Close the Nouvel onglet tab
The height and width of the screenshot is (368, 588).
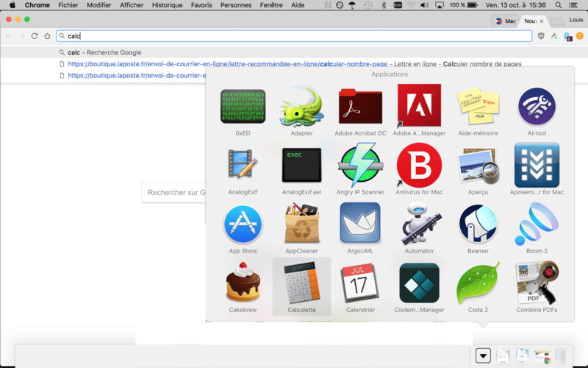coord(542,21)
